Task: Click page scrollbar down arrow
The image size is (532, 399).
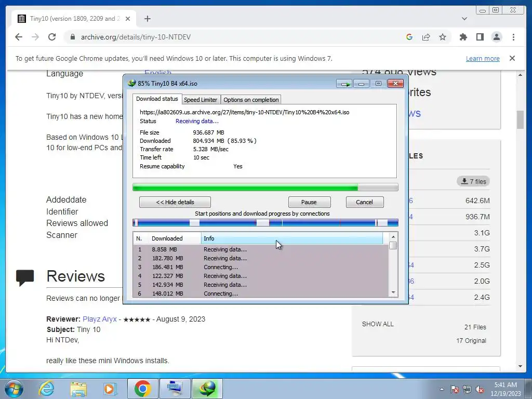Action: pyautogui.click(x=520, y=366)
